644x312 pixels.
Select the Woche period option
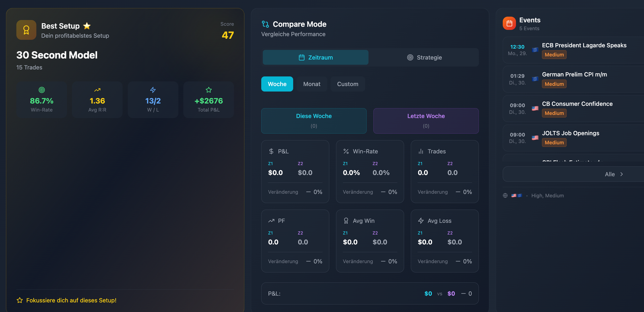(x=277, y=84)
